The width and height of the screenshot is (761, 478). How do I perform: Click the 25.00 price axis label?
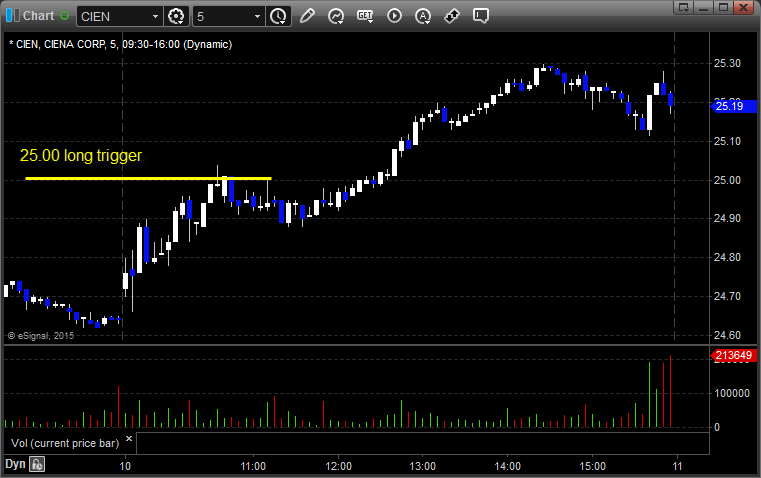click(x=727, y=180)
